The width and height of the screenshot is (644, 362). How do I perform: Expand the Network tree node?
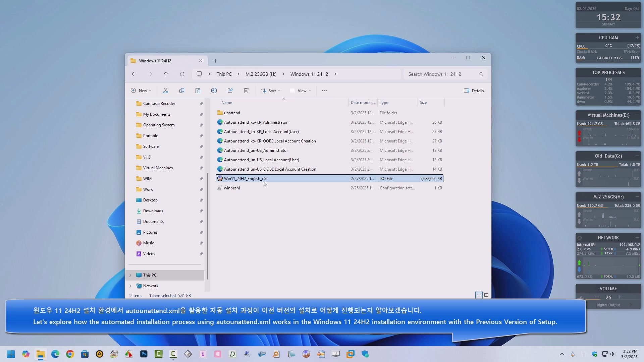[x=130, y=286]
